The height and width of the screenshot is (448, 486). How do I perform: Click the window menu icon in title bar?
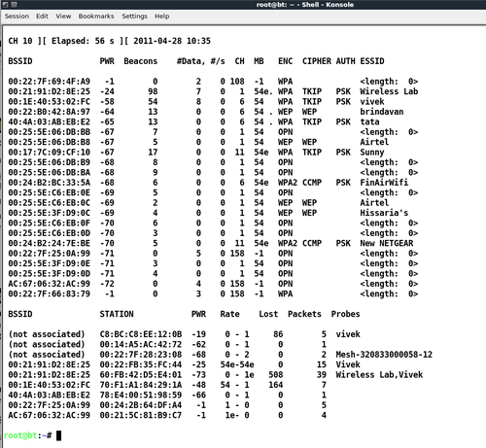tap(6, 5)
